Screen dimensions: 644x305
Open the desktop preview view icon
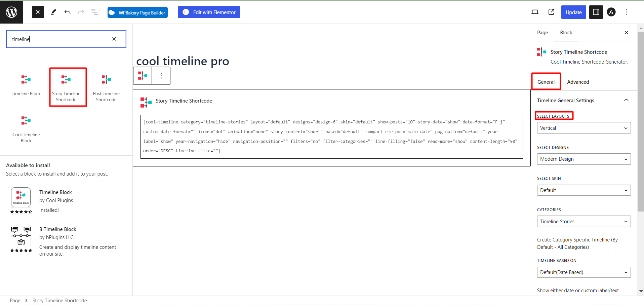(535, 12)
